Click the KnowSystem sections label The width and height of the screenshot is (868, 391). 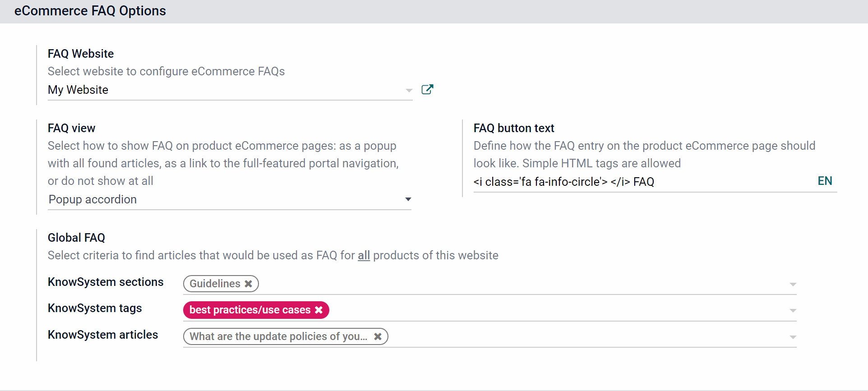106,282
